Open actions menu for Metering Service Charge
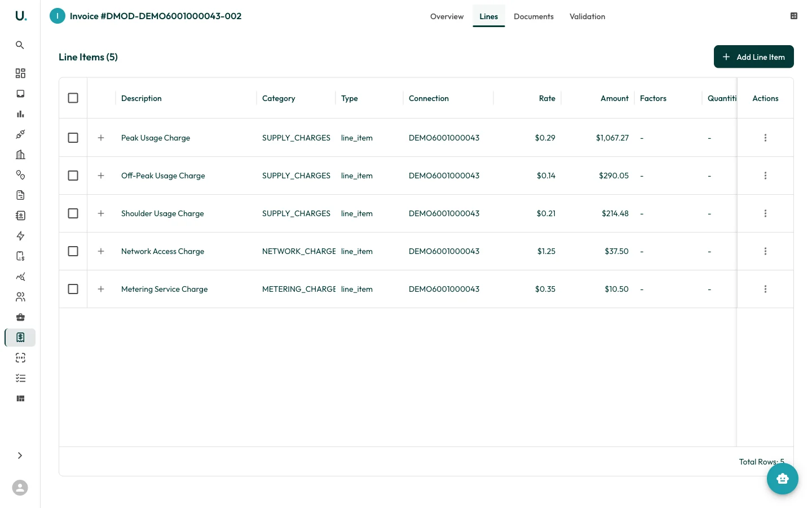 [765, 289]
